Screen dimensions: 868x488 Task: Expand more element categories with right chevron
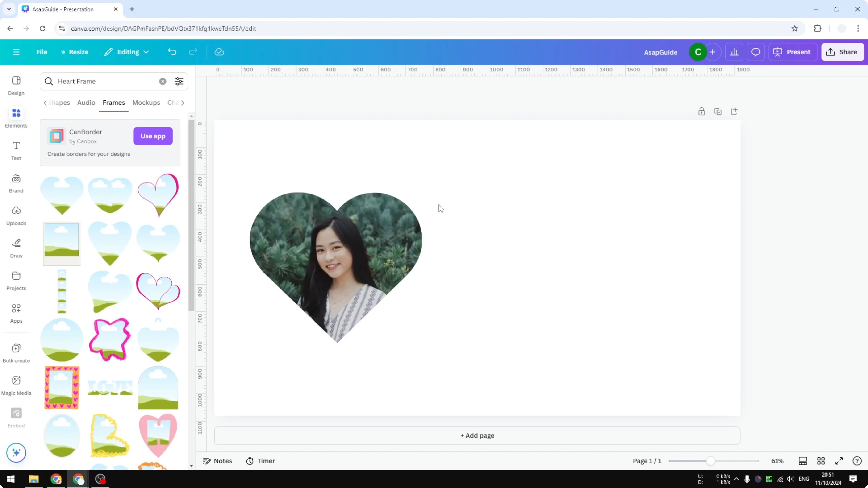pyautogui.click(x=183, y=103)
